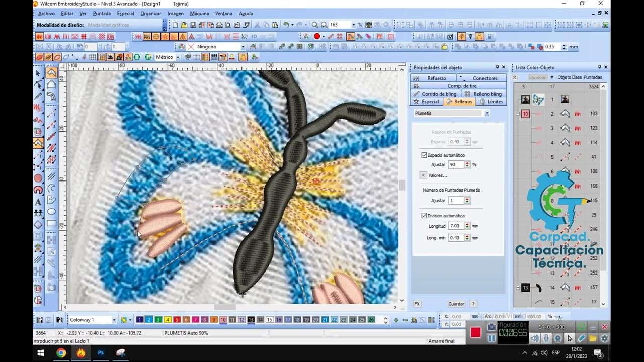The image size is (644, 362).
Task: Select the Zoom magnifier tool
Action: point(314,25)
